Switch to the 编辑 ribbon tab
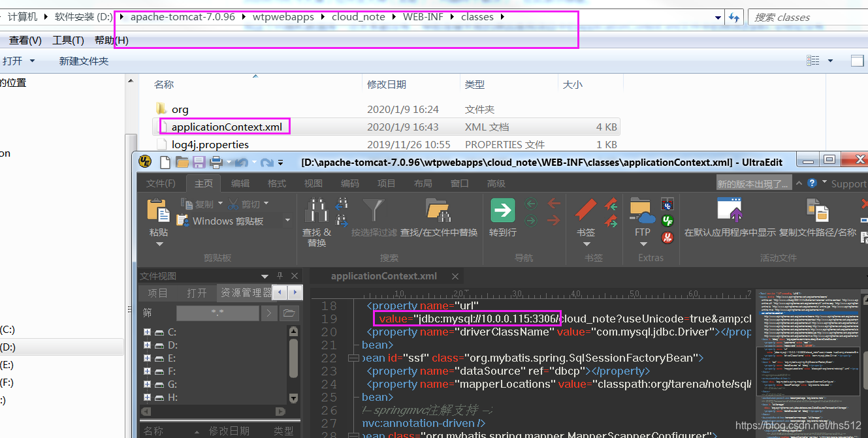Screen dimensions: 868x438 tap(240, 183)
